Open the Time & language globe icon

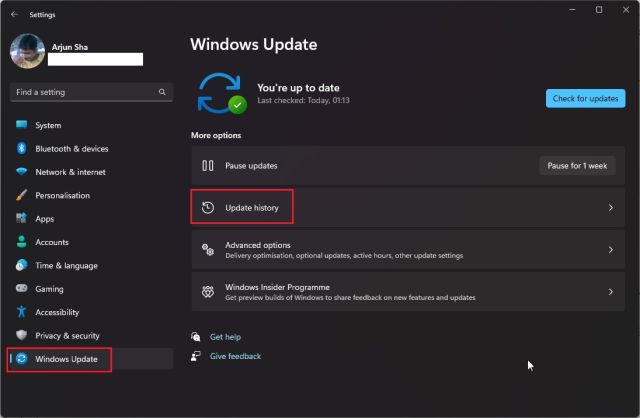(x=21, y=265)
